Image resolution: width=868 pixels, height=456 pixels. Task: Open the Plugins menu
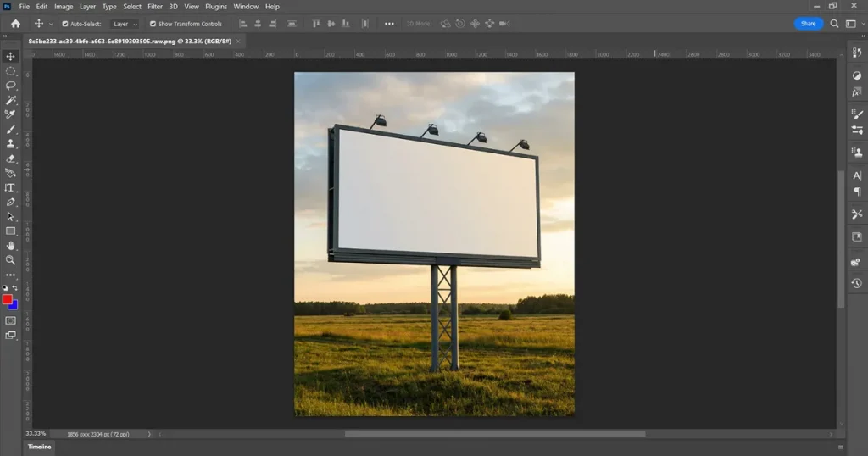point(216,7)
